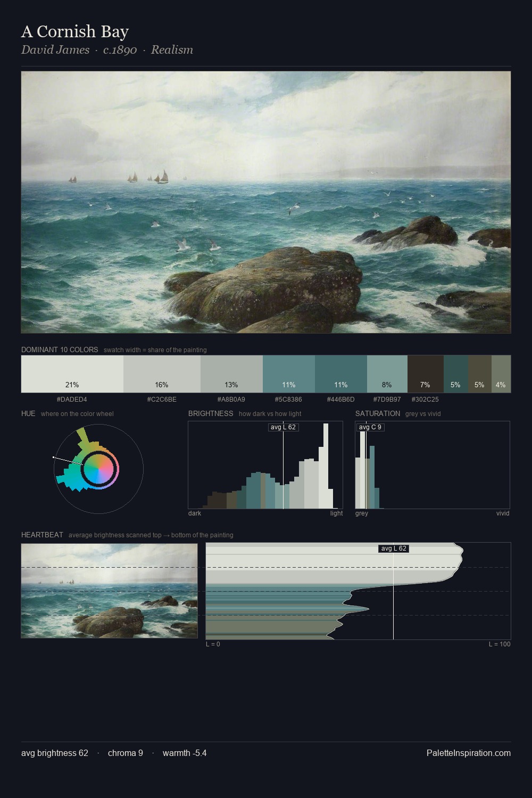This screenshot has height=798, width=532.
Task: Click the 'DOMINANT 10 COLORS' heading
Action: click(60, 350)
